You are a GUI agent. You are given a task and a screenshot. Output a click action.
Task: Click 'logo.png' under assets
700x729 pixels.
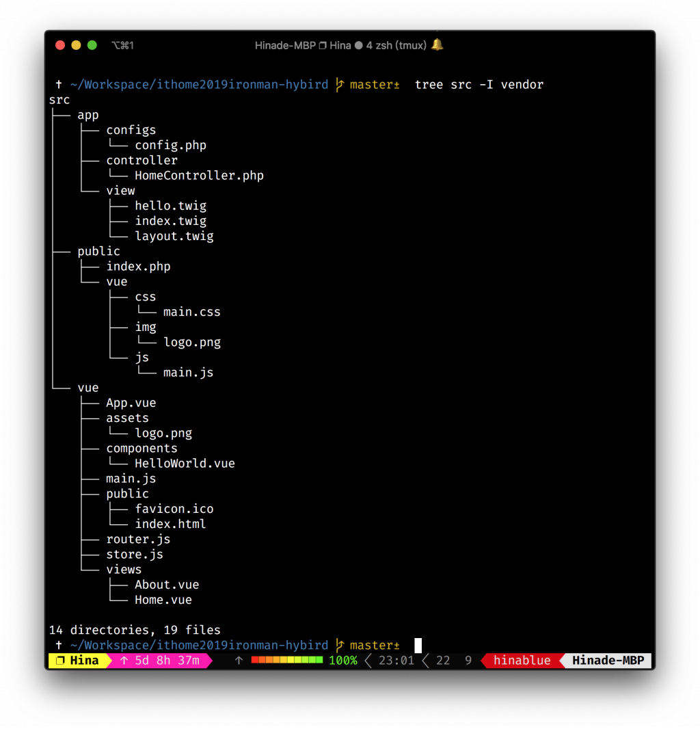(x=163, y=434)
